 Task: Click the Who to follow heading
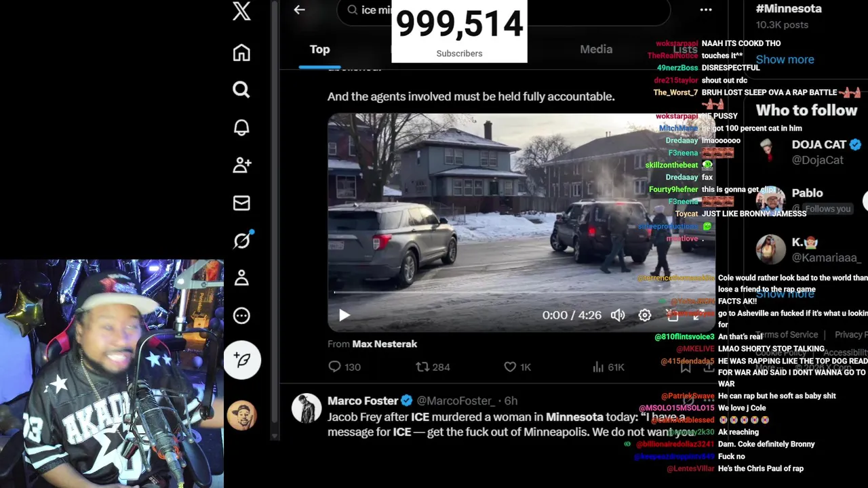click(806, 110)
